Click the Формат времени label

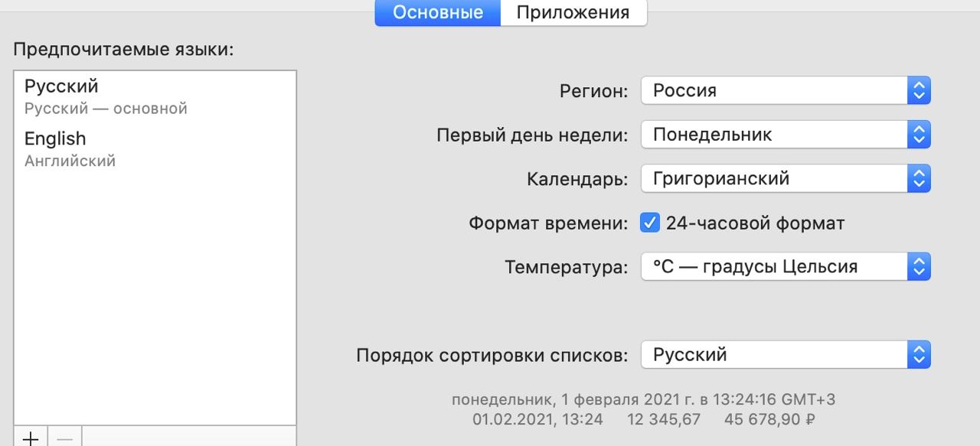[547, 224]
